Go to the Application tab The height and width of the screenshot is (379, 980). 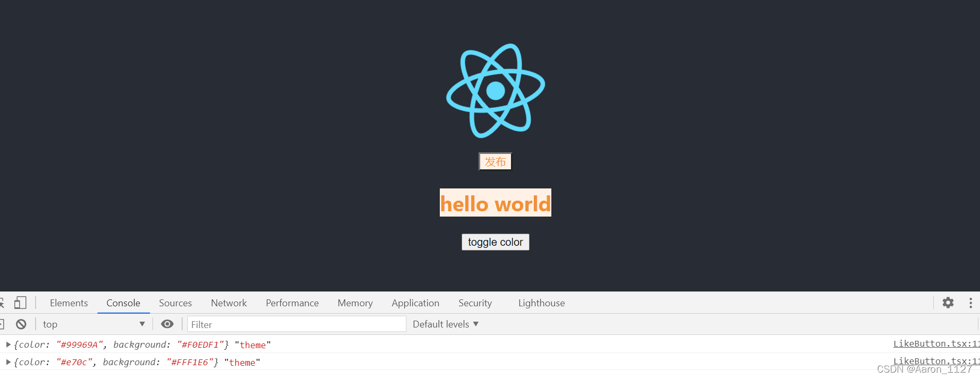pos(415,303)
